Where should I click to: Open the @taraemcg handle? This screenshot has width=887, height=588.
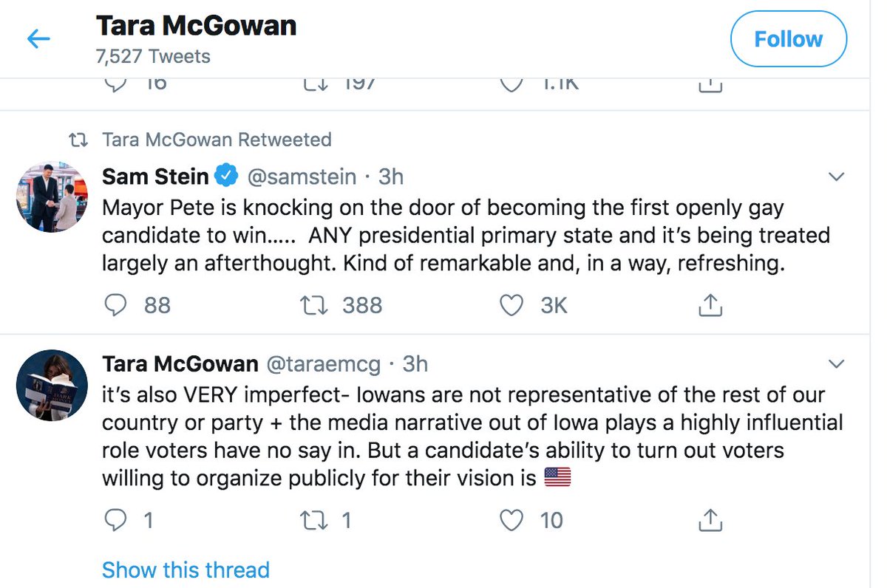[323, 364]
